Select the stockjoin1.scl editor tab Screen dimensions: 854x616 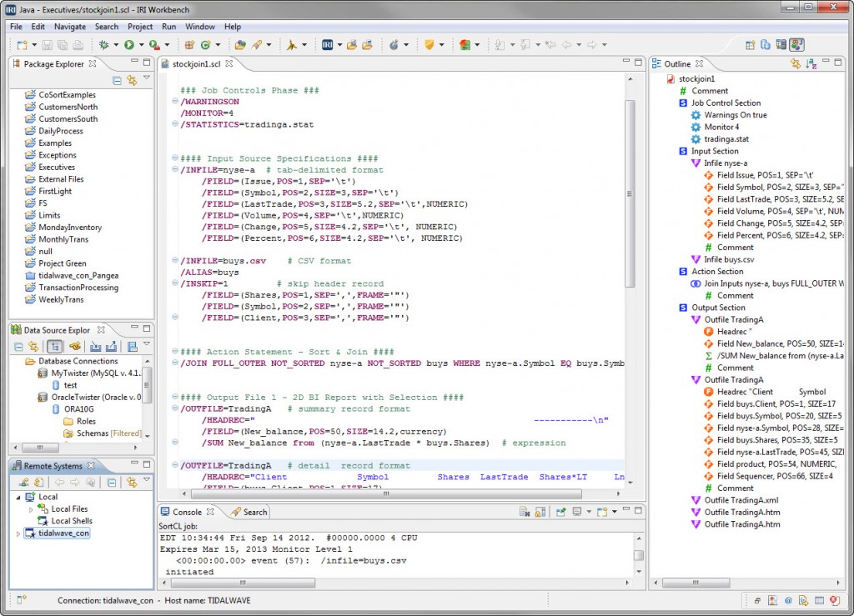tap(196, 64)
